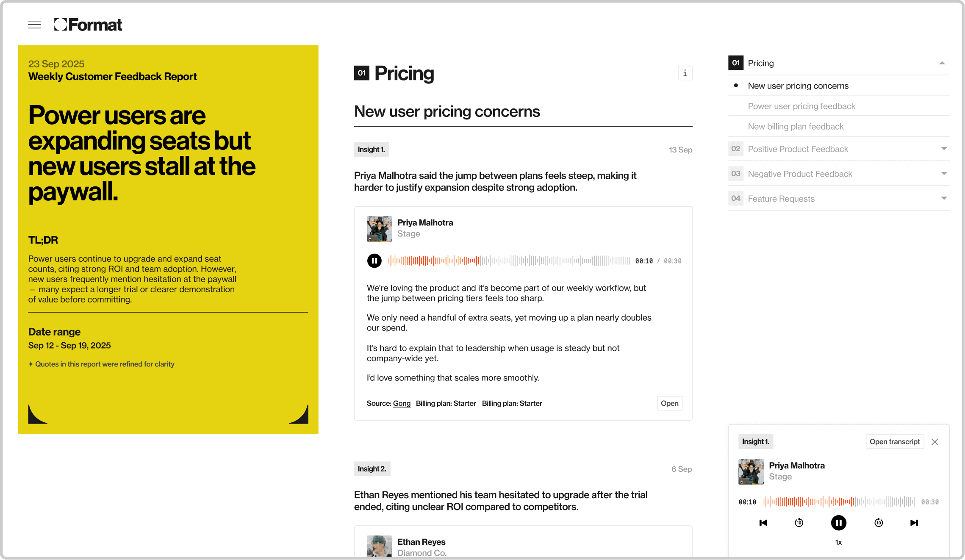Pause playback in the bottom mini player
Image resolution: width=965 pixels, height=560 pixels.
click(x=838, y=523)
